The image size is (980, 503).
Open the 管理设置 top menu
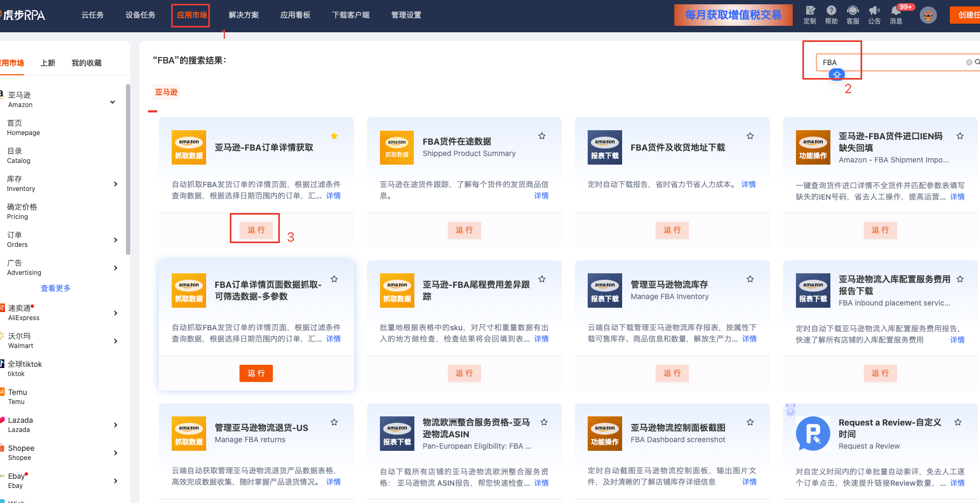tap(406, 15)
